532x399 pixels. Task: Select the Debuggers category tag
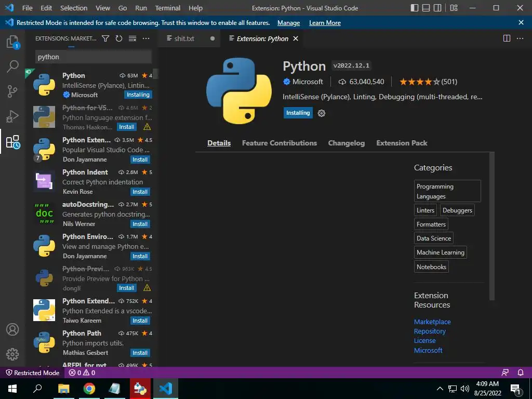pos(457,210)
